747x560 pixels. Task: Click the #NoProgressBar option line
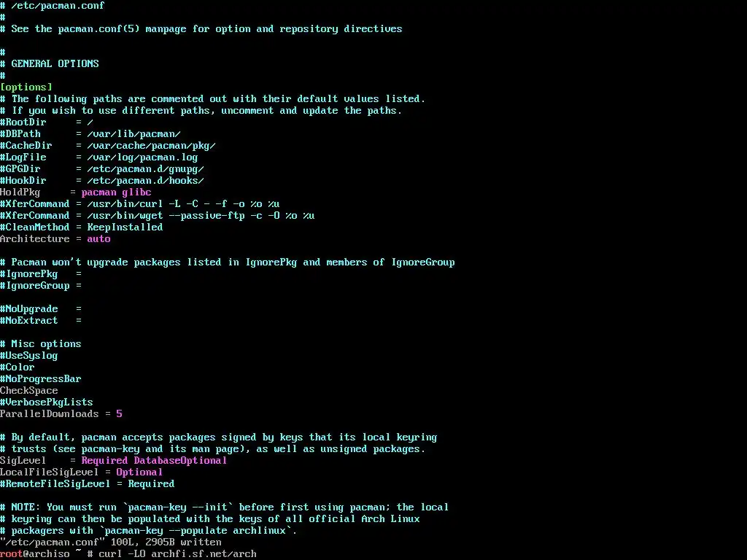tap(41, 379)
